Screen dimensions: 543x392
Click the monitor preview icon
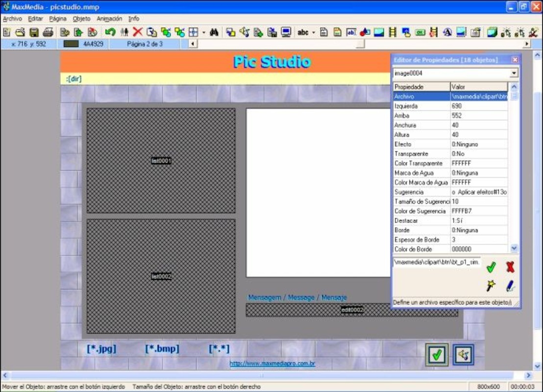286,32
